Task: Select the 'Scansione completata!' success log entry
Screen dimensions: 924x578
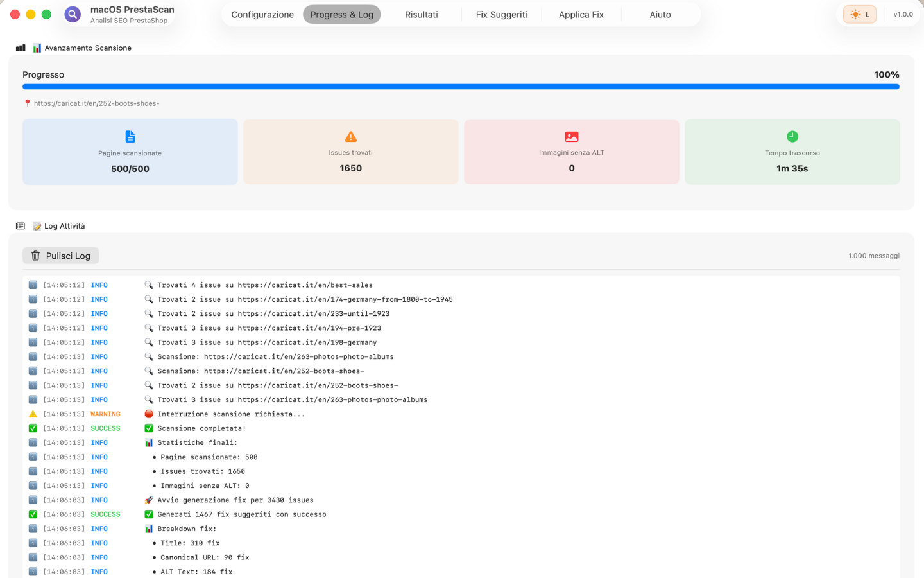Action: pos(201,428)
